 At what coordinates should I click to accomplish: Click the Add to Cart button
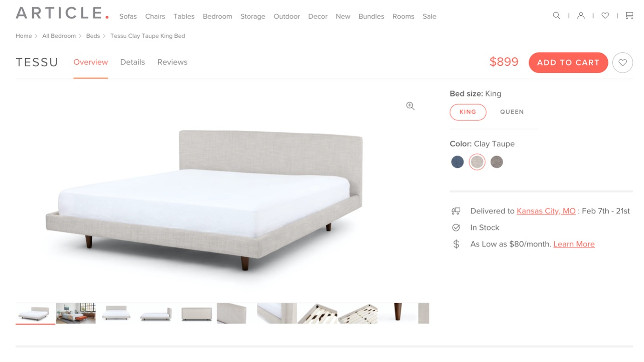(568, 62)
